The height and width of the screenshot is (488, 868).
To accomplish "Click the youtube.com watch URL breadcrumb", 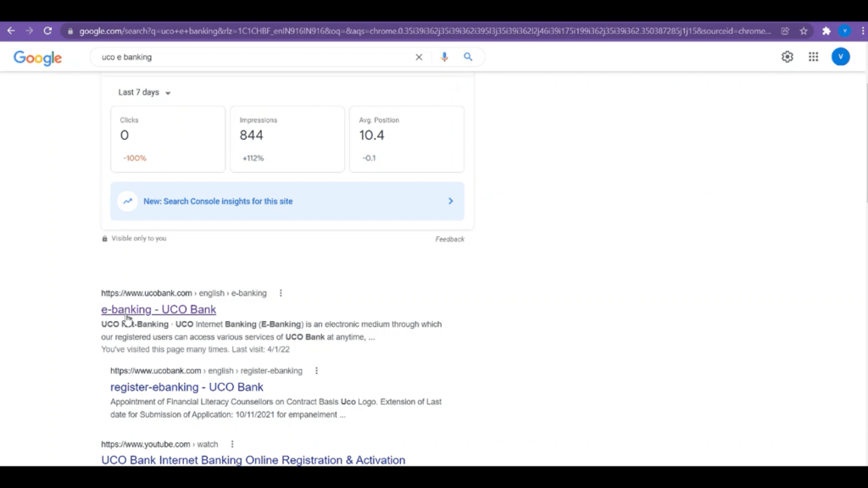I will pos(159,444).
